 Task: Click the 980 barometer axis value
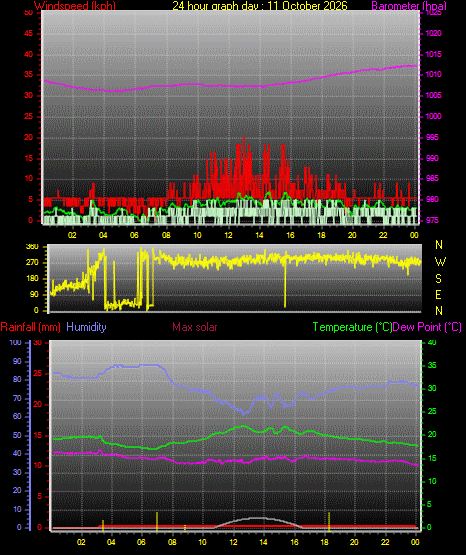(432, 199)
